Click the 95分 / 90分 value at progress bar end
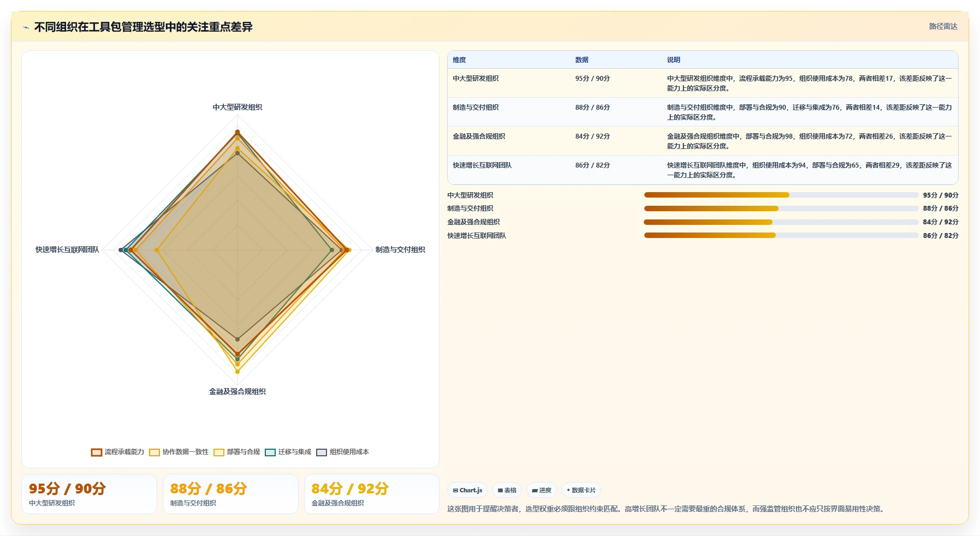Image resolution: width=980 pixels, height=536 pixels. [x=941, y=195]
